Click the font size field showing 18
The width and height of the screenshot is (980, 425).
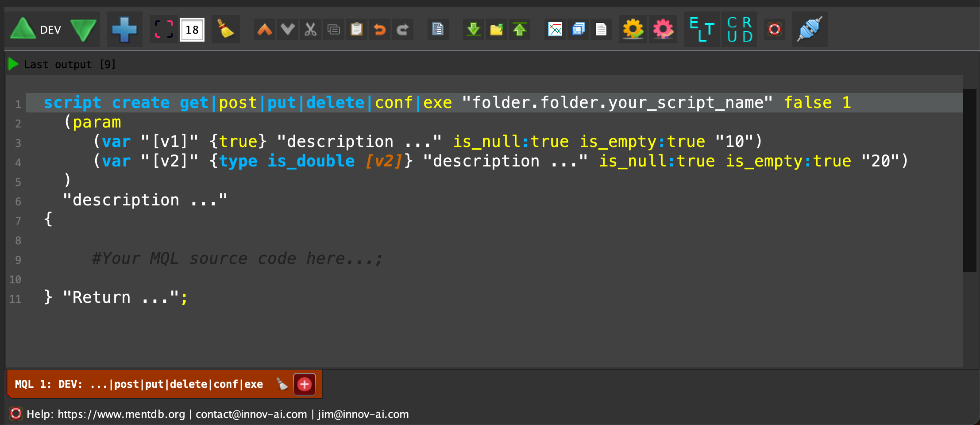pos(192,30)
